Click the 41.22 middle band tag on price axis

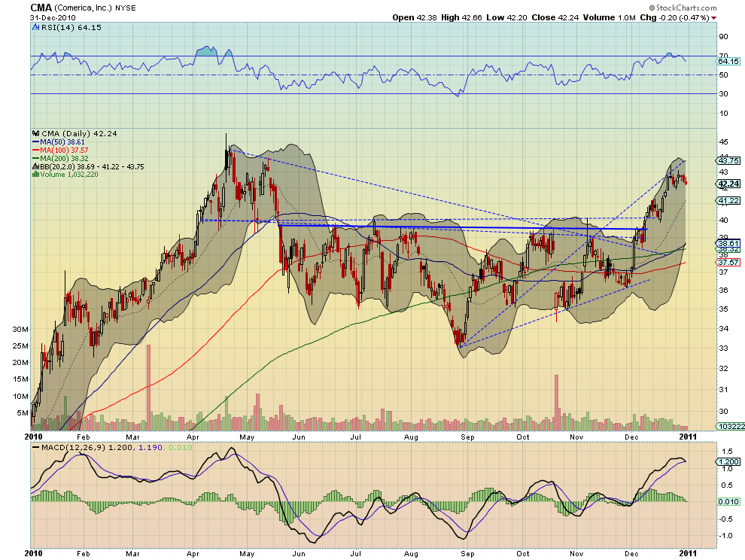728,201
